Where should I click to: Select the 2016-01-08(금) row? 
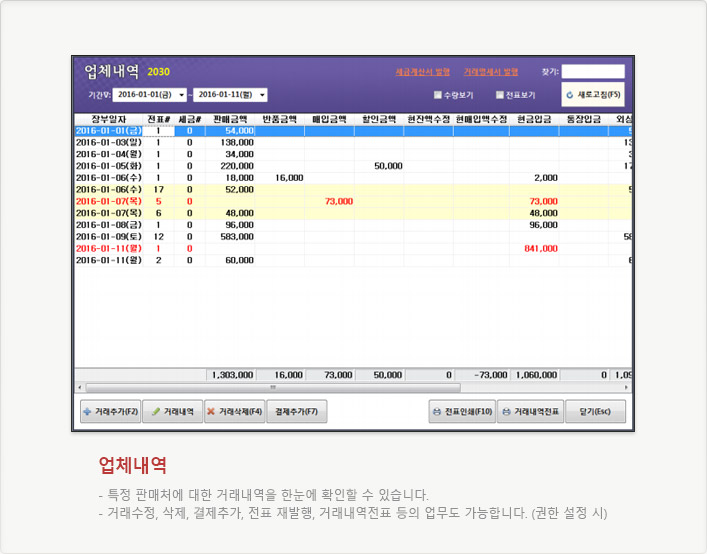(353, 225)
